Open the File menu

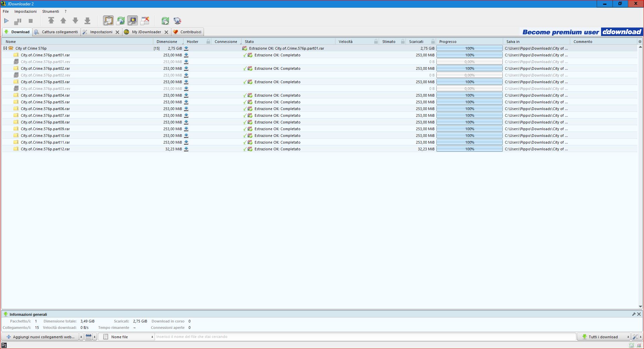click(x=6, y=11)
